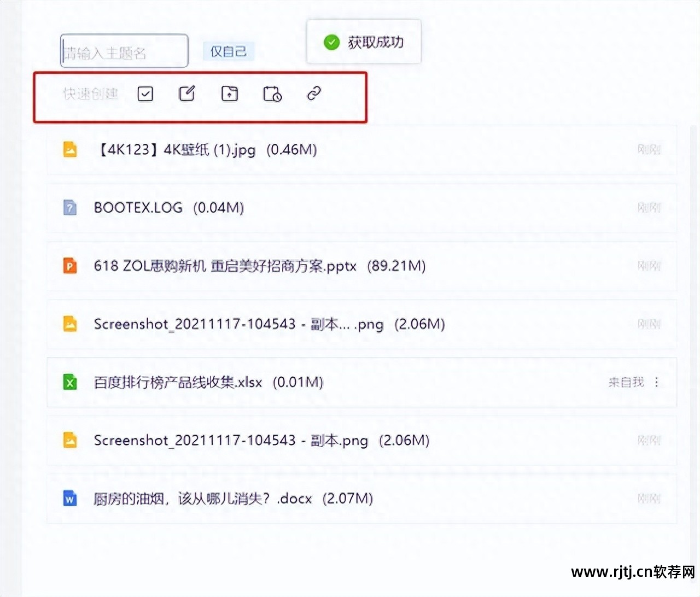The image size is (700, 597).
Task: Click the calendar-clock schedule quick-create icon
Action: 272,94
